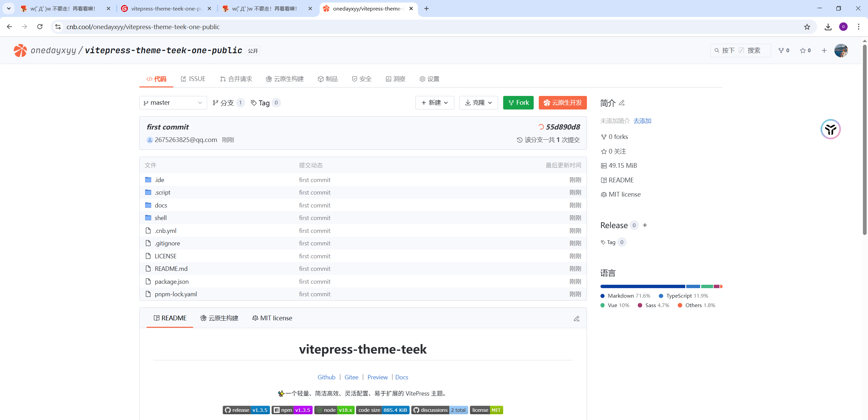Image resolution: width=868 pixels, height=420 pixels.
Task: Edit the 简介 description pencil icon
Action: (622, 103)
